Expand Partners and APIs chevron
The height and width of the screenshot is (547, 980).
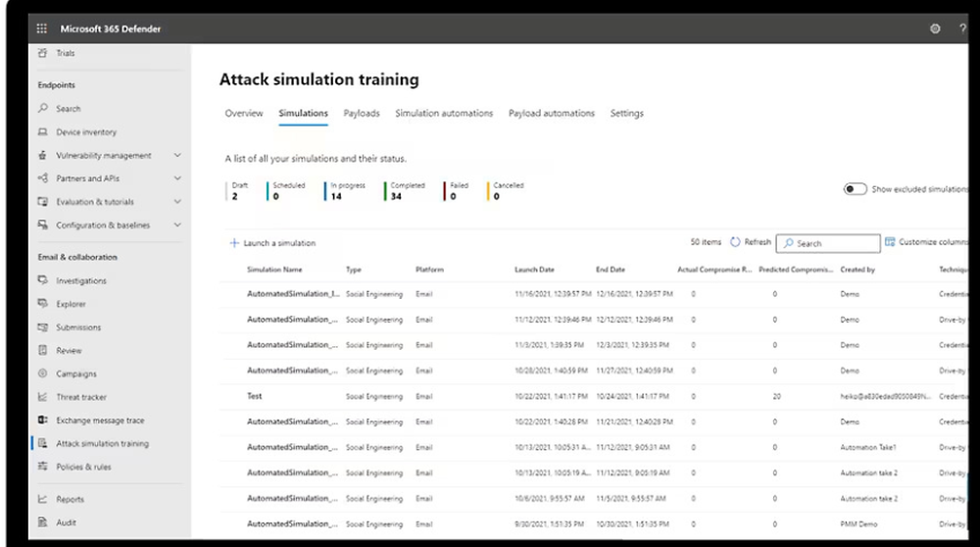click(x=177, y=178)
